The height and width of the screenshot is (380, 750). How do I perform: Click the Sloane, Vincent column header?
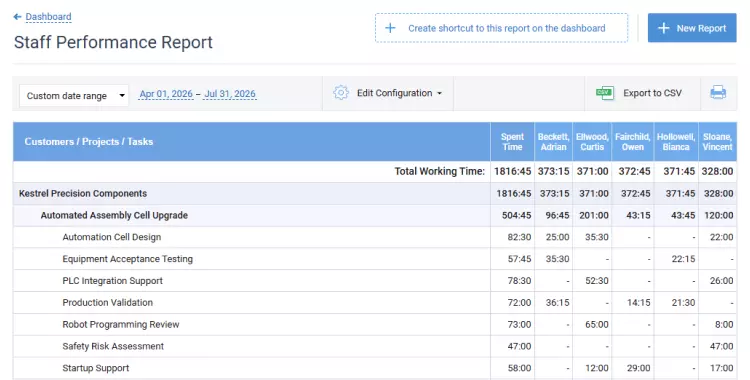[x=717, y=142]
